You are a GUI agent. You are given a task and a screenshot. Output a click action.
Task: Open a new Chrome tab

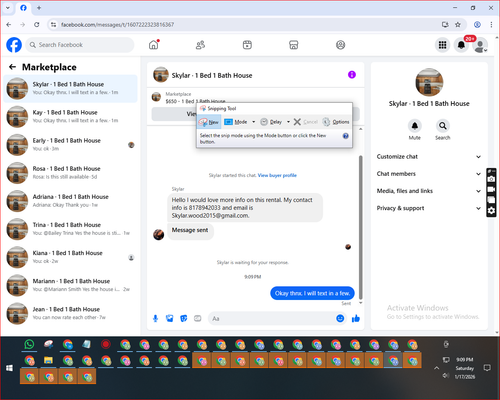point(39,8)
